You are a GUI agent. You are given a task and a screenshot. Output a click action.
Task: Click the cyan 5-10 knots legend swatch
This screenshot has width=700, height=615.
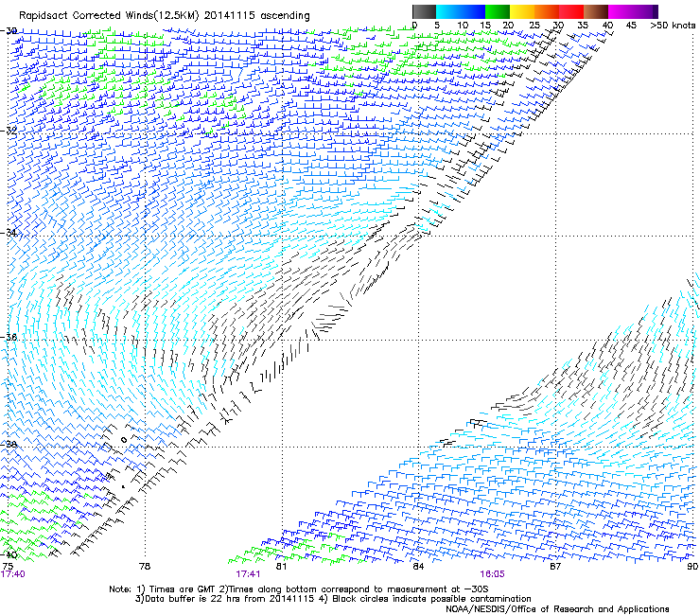click(448, 11)
